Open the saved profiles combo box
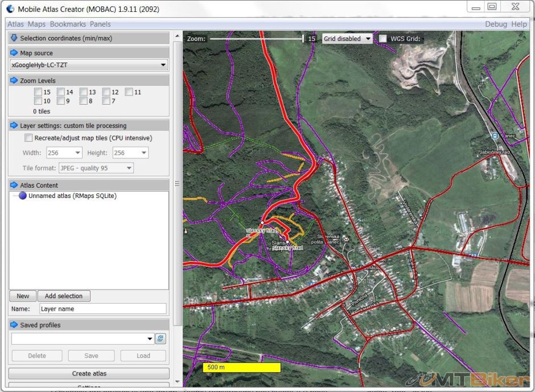 83,339
